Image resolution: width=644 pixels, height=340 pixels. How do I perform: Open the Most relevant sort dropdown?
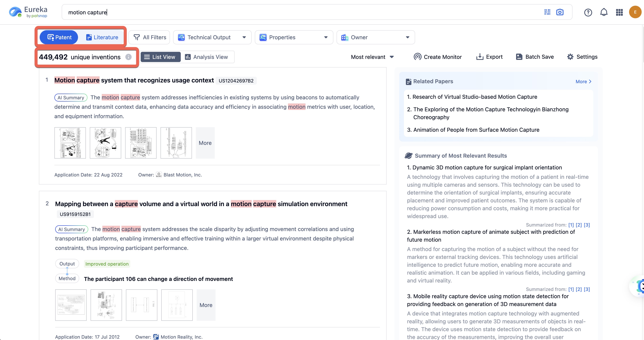point(372,57)
